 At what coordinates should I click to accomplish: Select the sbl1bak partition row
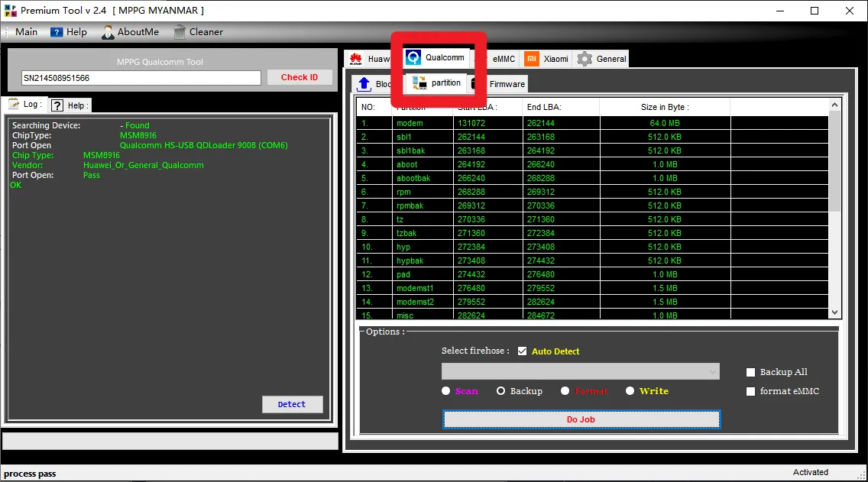[x=592, y=150]
